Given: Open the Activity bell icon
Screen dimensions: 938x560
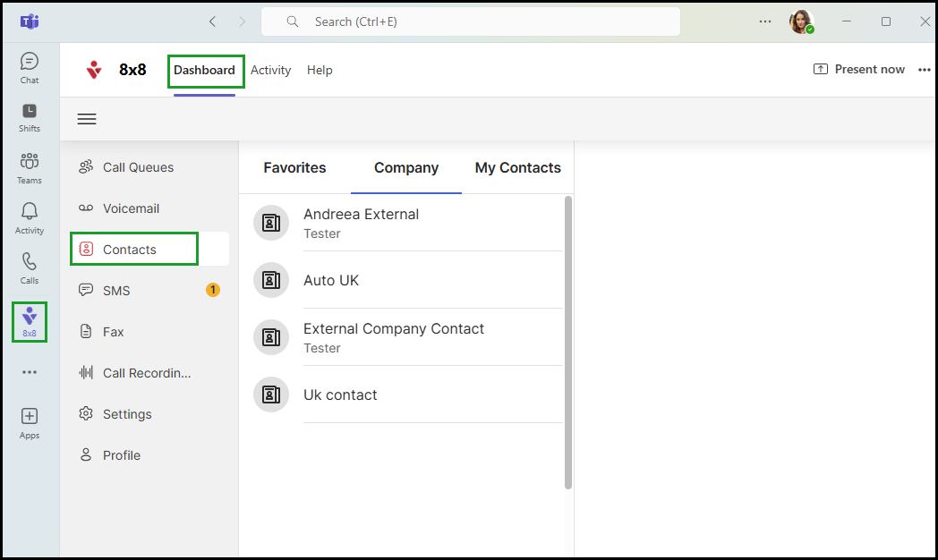Looking at the screenshot, I should pyautogui.click(x=30, y=217).
